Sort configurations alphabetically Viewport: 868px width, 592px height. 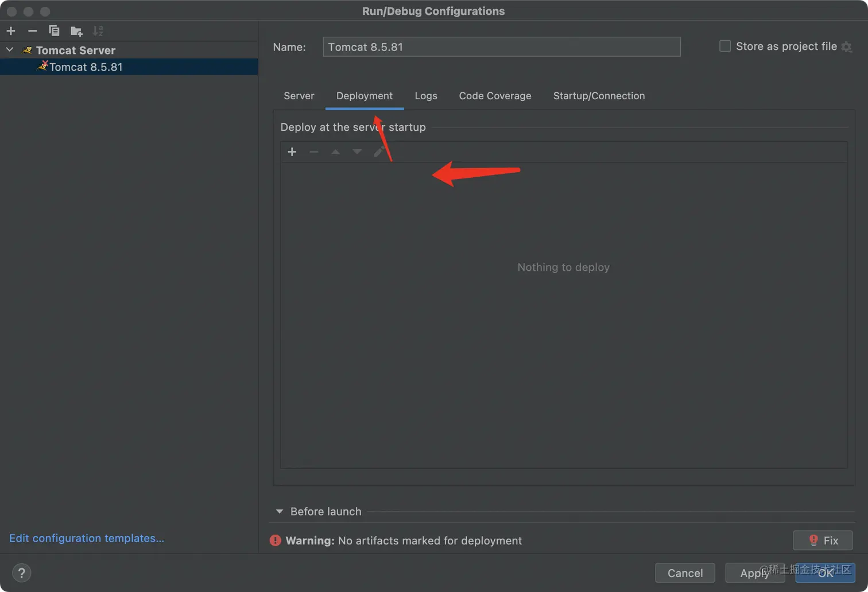pos(98,31)
